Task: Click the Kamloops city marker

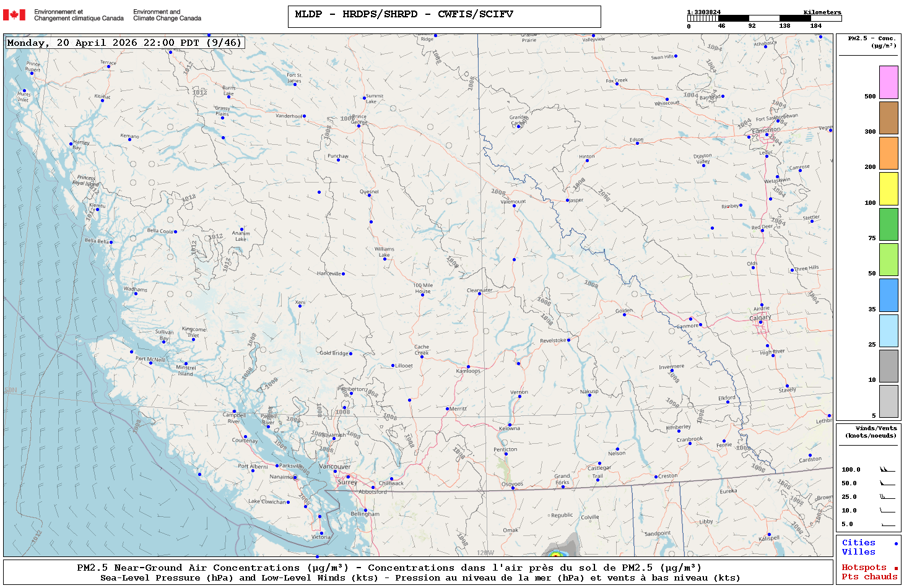Action: click(468, 367)
